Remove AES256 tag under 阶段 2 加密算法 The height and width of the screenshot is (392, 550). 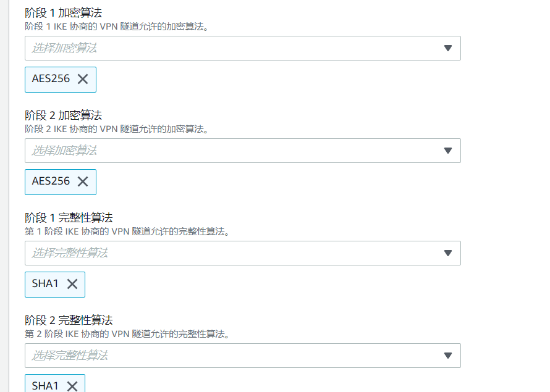pyautogui.click(x=83, y=181)
